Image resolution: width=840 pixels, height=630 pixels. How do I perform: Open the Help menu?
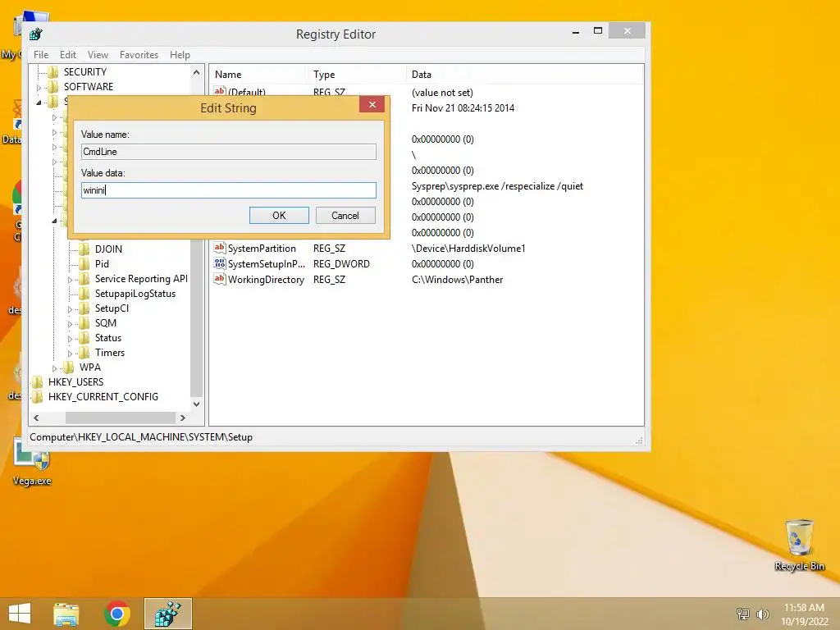180,55
